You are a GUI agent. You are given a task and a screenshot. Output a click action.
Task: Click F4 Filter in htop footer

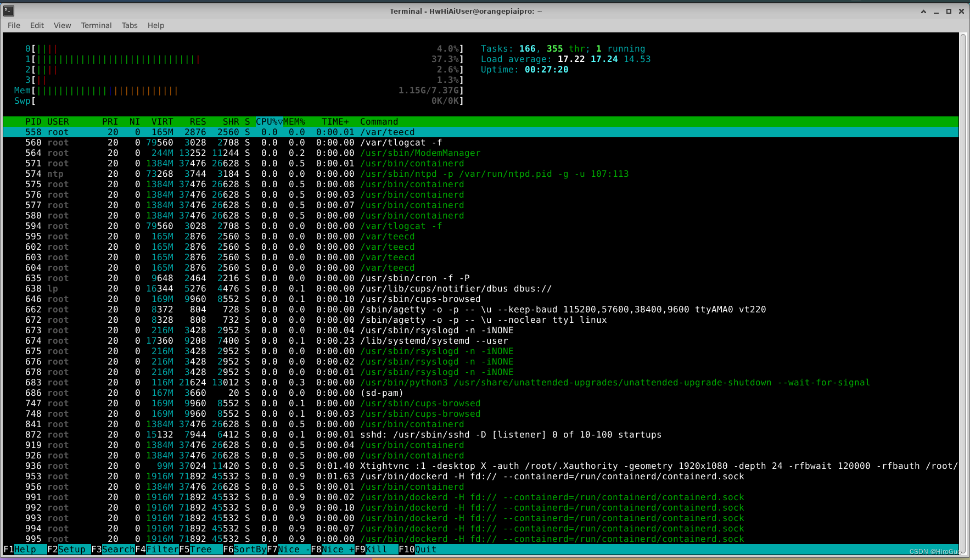click(x=156, y=550)
